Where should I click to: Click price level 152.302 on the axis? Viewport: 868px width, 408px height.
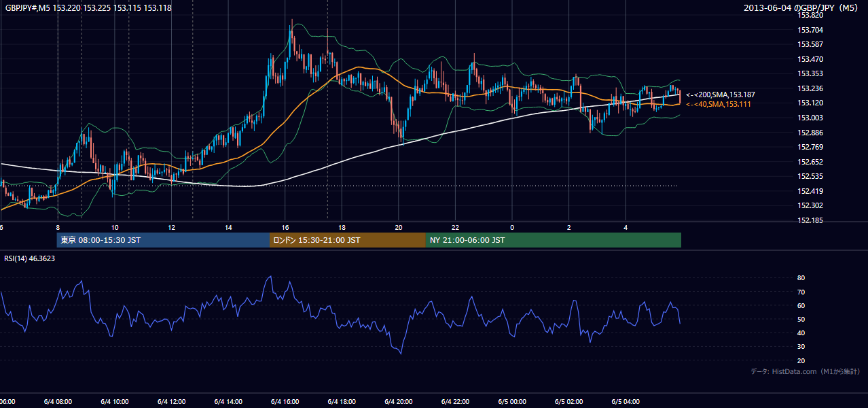coord(810,205)
